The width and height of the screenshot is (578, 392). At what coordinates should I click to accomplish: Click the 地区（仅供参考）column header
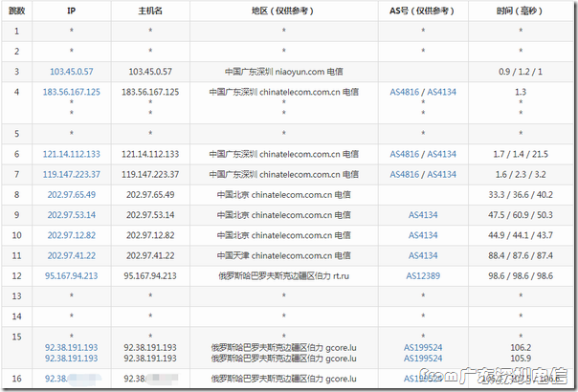(283, 11)
